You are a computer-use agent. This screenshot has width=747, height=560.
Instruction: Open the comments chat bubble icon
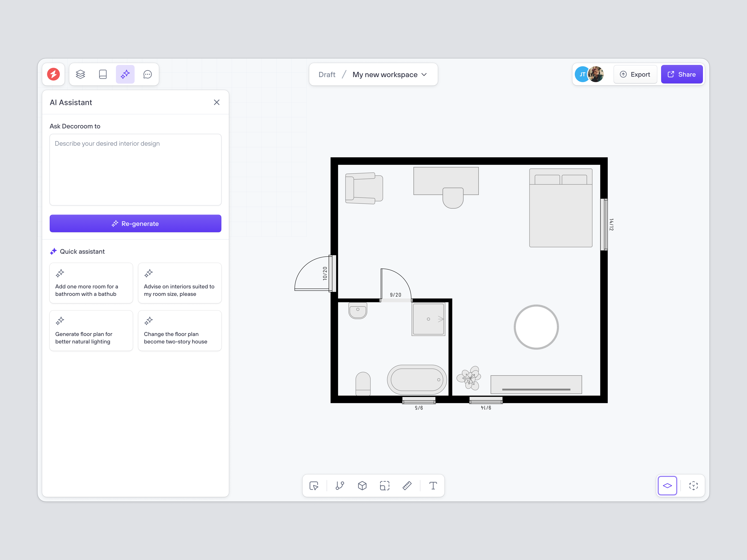(x=148, y=74)
